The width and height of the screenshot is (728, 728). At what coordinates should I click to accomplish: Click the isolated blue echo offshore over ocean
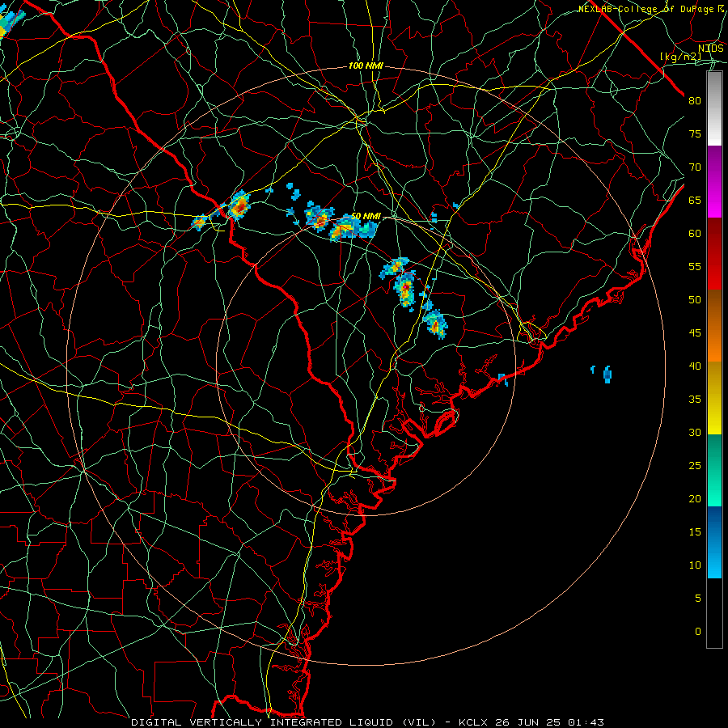(607, 375)
